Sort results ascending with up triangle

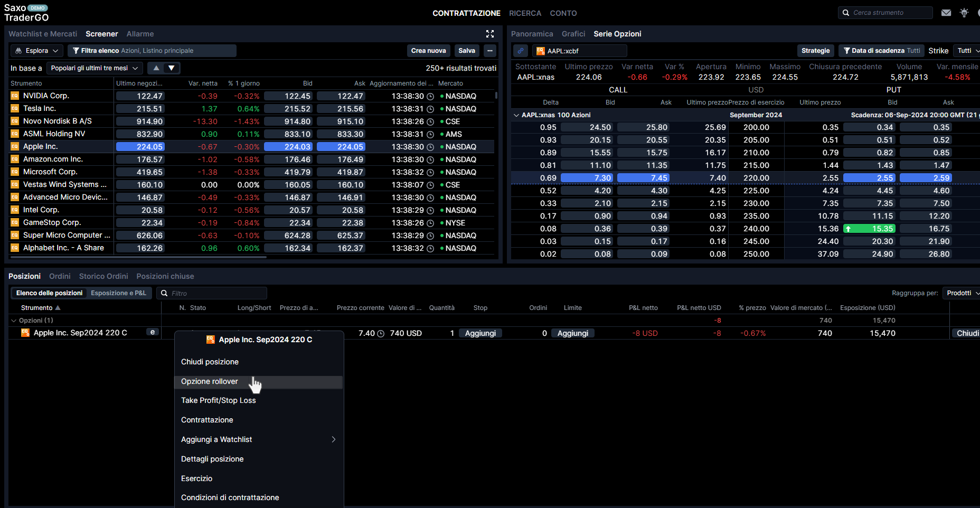tap(156, 68)
